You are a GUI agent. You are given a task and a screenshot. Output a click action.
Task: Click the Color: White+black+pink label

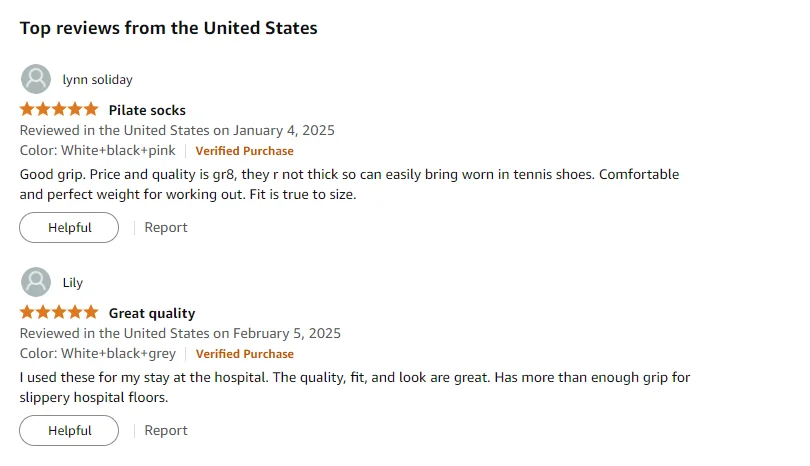coord(98,150)
